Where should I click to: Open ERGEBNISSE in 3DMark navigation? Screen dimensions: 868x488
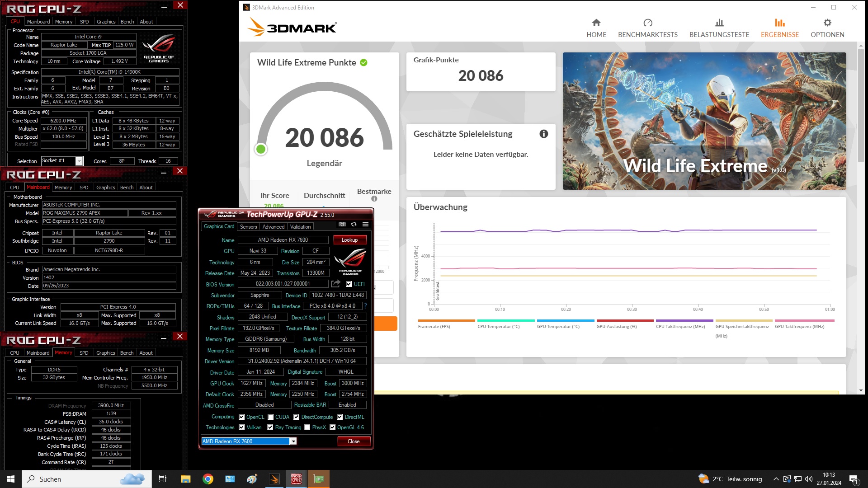780,28
